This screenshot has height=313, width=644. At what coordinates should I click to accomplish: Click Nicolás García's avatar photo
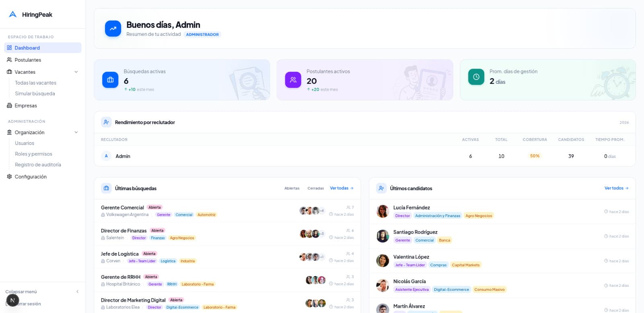tap(382, 285)
